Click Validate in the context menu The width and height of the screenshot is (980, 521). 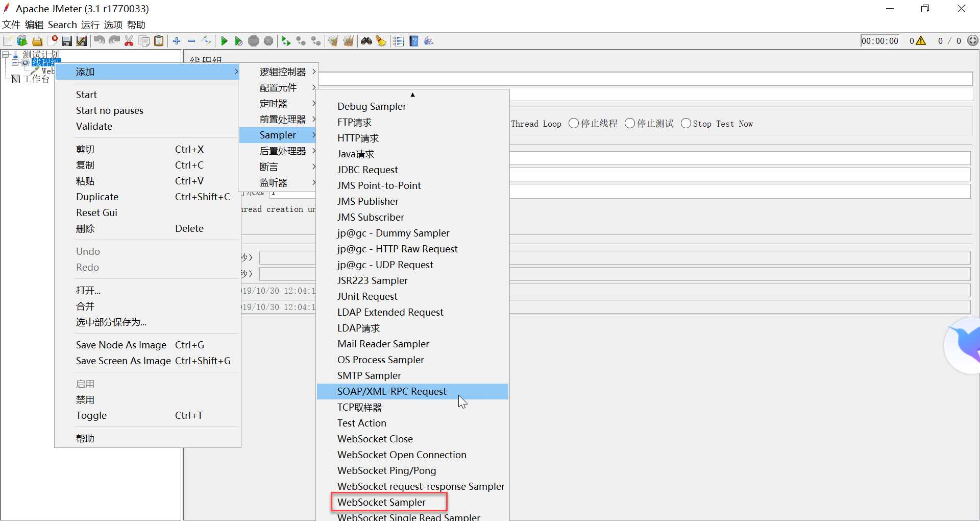pos(147,127)
